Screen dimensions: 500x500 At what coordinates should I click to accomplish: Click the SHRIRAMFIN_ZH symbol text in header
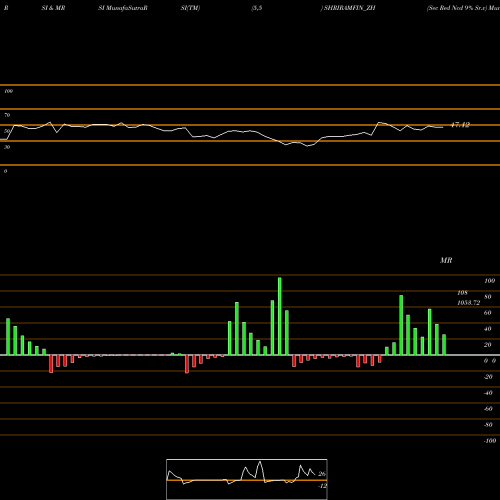[x=350, y=8]
